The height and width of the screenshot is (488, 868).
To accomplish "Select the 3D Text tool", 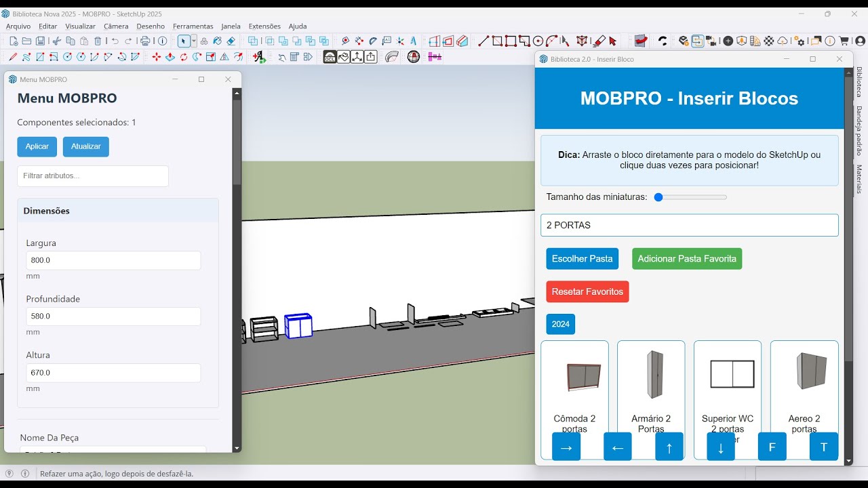I will (413, 41).
